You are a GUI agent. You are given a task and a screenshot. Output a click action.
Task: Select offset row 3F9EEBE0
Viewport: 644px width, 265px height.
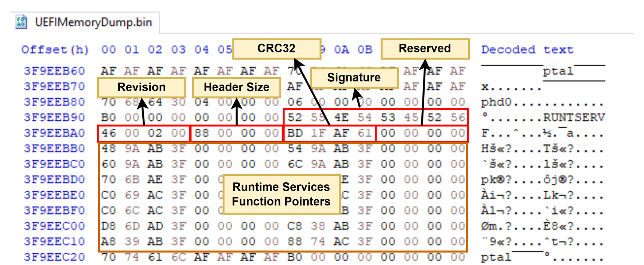click(x=54, y=195)
